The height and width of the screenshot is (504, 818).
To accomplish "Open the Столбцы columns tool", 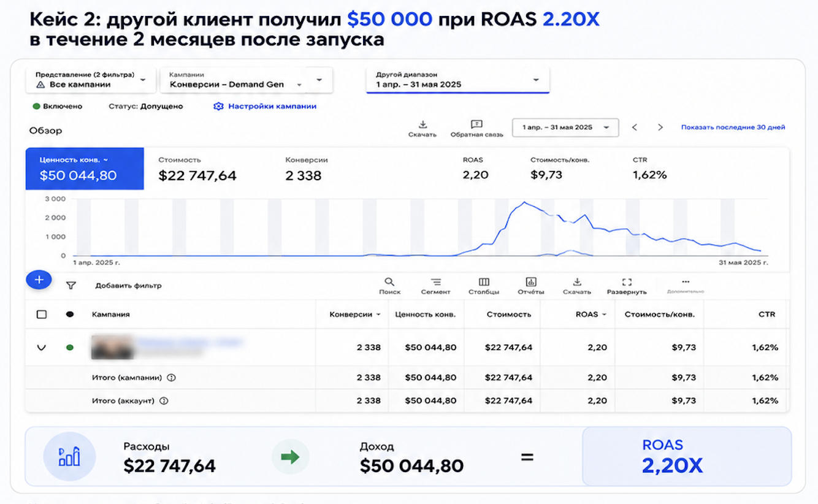I will click(x=484, y=286).
